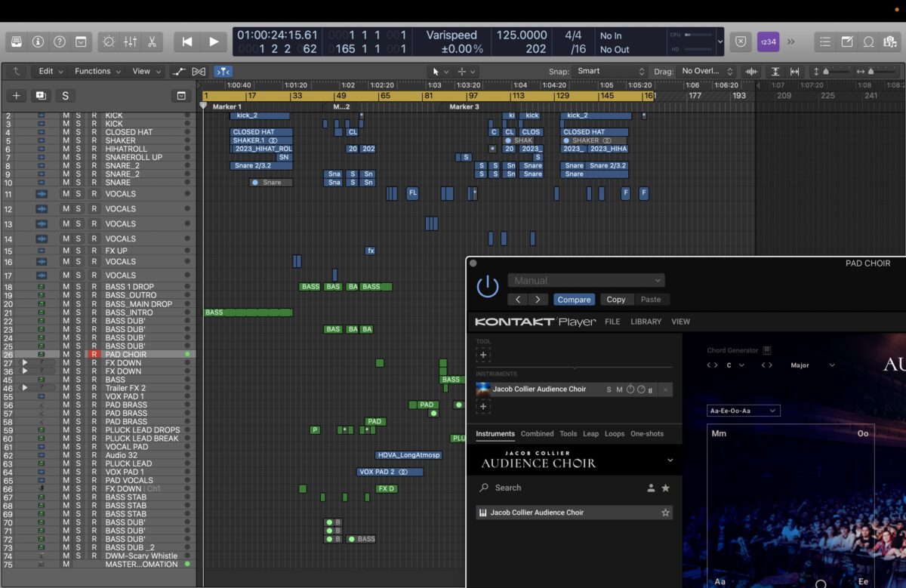The height and width of the screenshot is (588, 906).
Task: Switch to the One-shots tab
Action: [647, 434]
